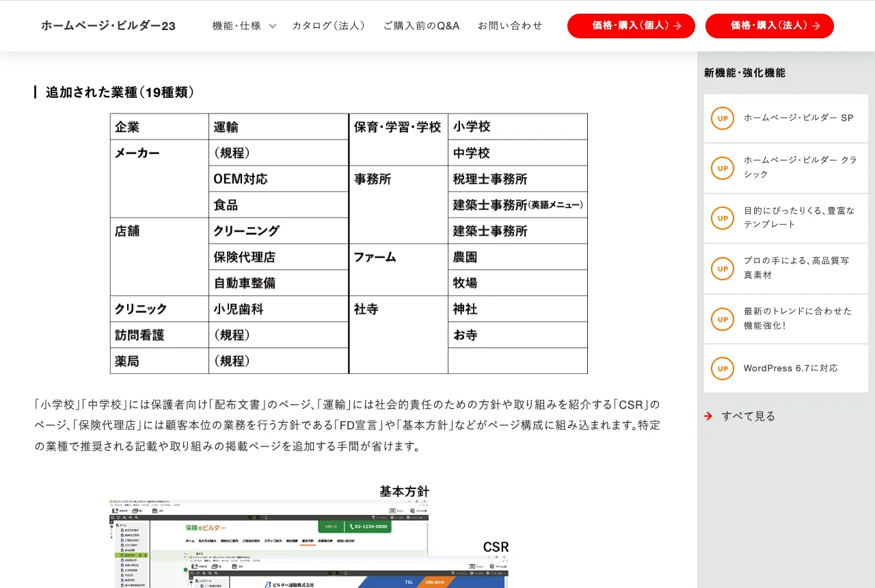Select the 牧場 table cell
875x588 pixels.
click(518, 283)
